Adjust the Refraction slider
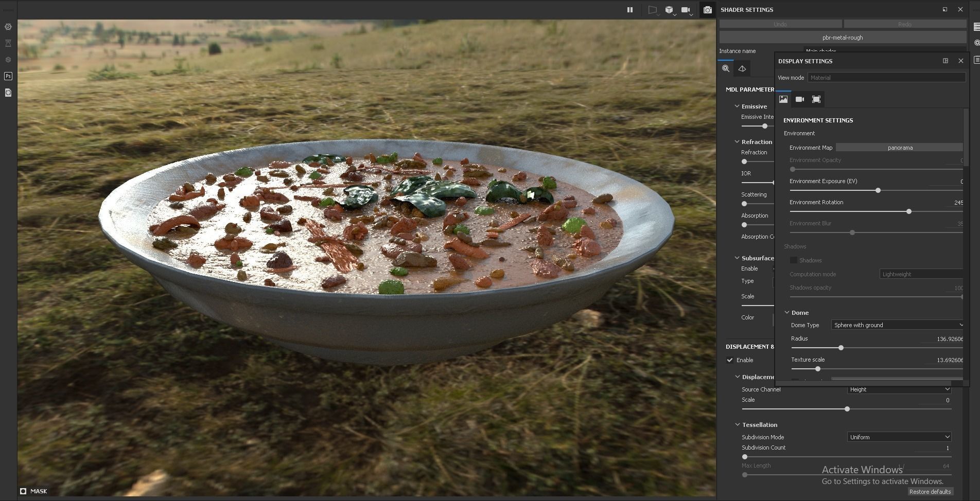 click(744, 162)
